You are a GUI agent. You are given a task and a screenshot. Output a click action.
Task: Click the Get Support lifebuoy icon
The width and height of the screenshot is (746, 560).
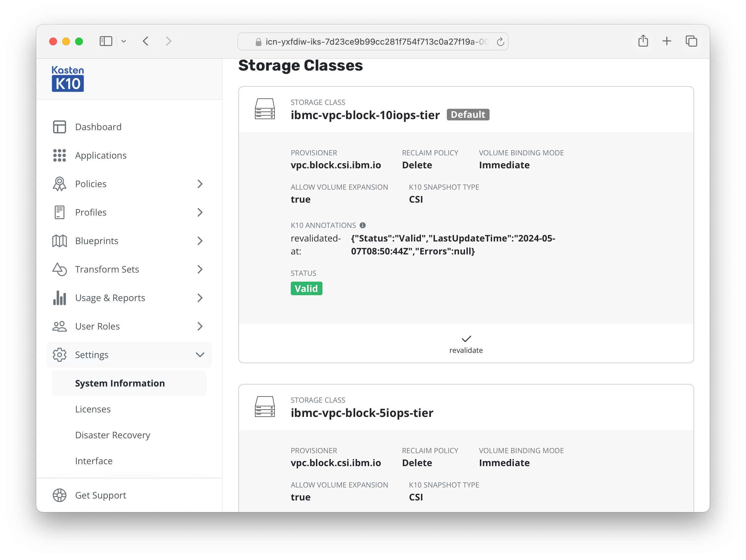pos(59,495)
